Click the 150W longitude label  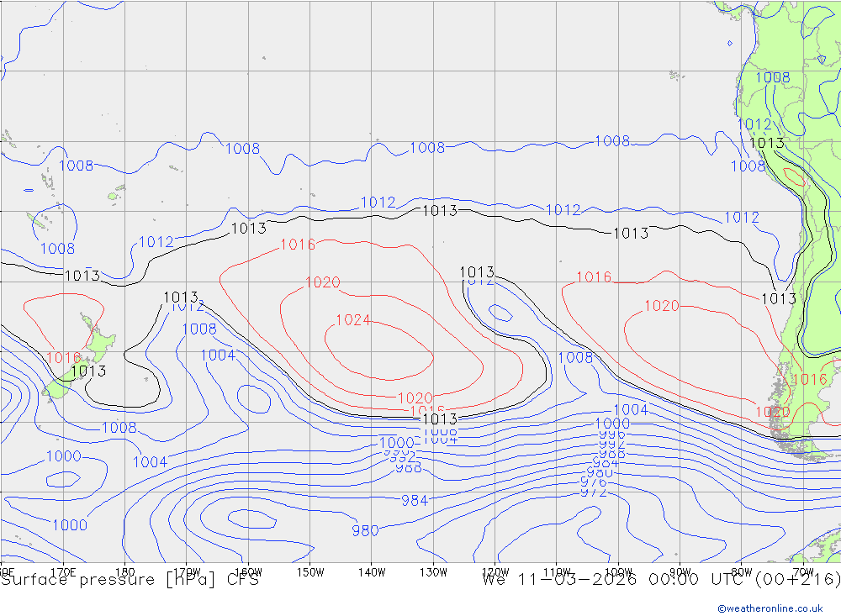pos(310,572)
